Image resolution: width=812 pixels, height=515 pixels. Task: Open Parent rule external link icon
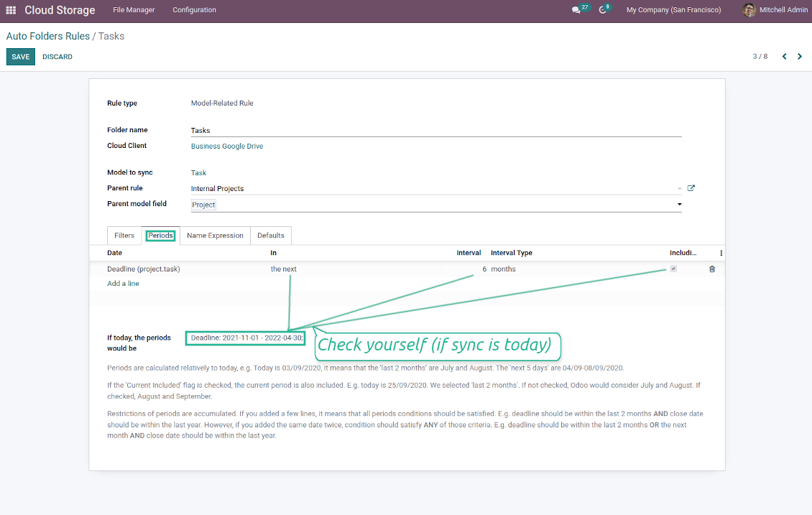(691, 188)
